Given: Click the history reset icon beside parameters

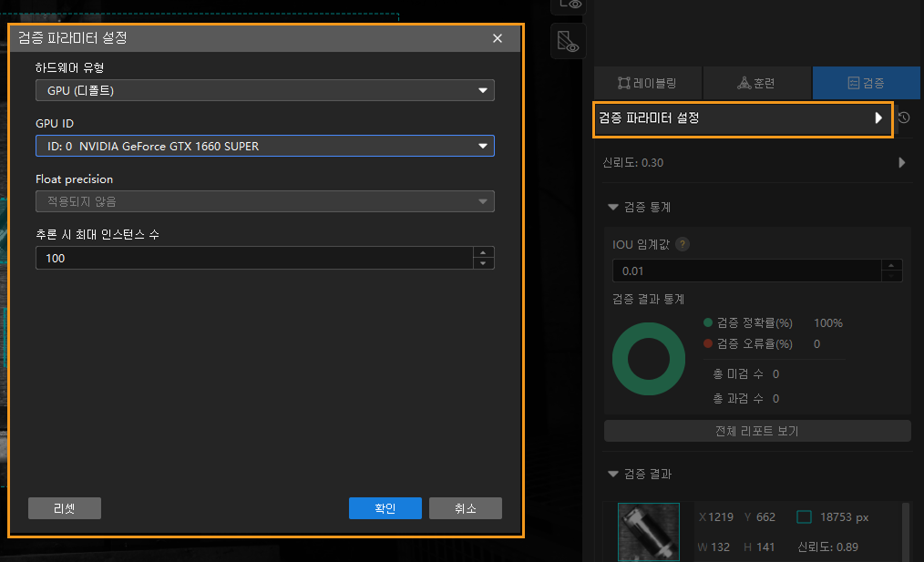Looking at the screenshot, I should coord(904,118).
